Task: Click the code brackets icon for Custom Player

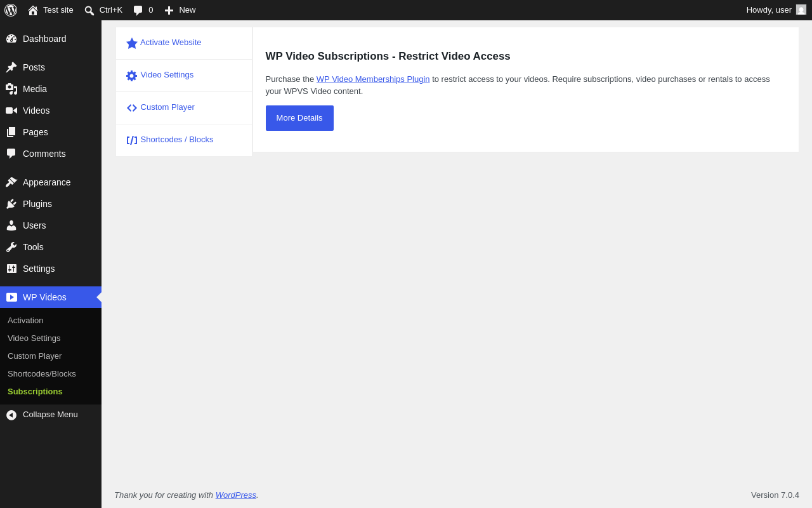Action: tap(132, 108)
